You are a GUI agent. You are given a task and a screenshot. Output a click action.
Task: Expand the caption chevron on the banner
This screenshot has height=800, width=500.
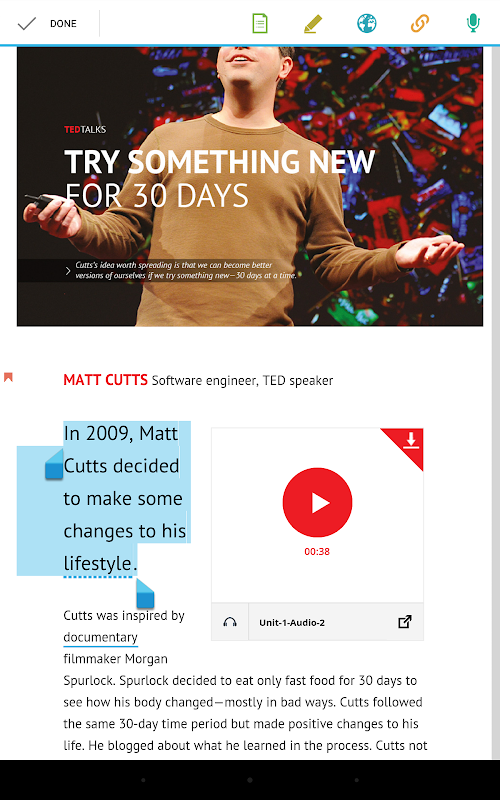(x=68, y=271)
